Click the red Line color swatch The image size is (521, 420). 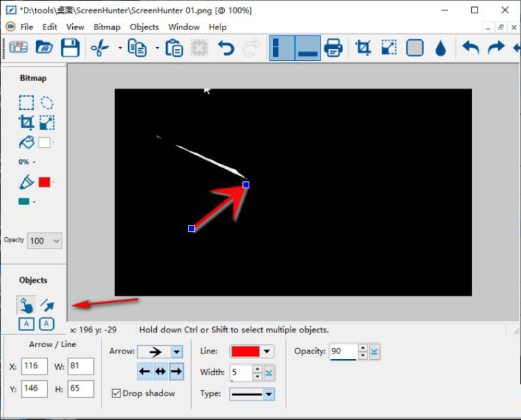245,351
